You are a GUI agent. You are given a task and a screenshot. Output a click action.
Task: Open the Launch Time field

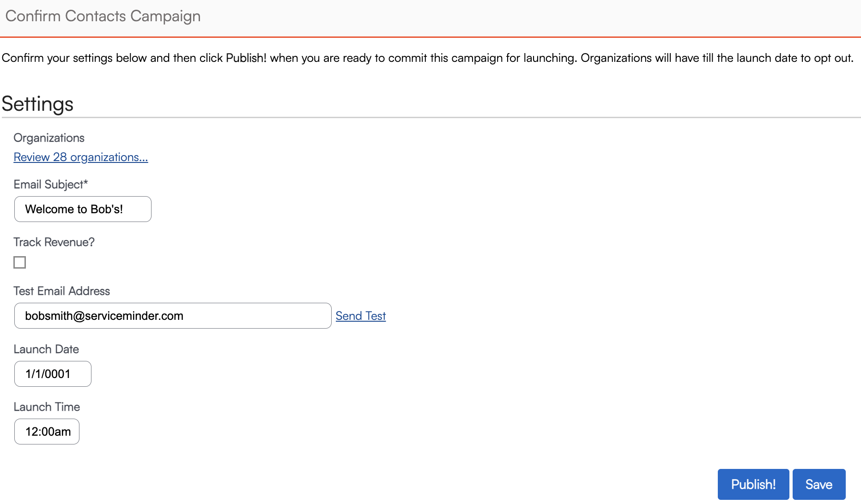tap(47, 432)
